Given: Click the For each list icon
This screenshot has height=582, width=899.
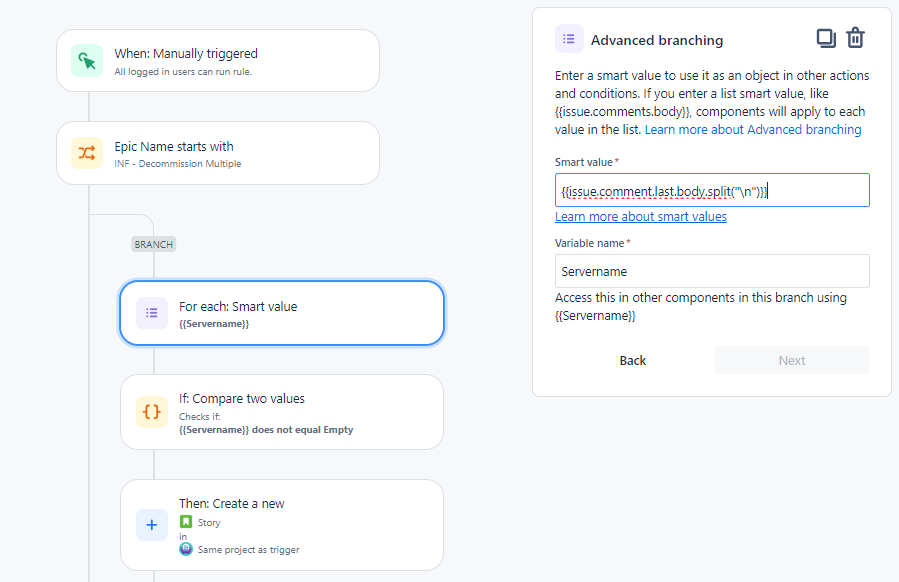Looking at the screenshot, I should coord(152,313).
